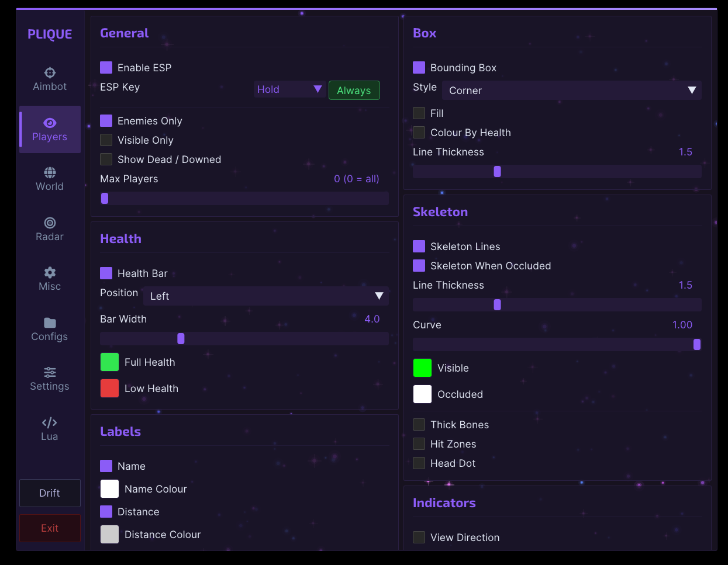
Task: Open the Configs tab
Action: click(50, 330)
